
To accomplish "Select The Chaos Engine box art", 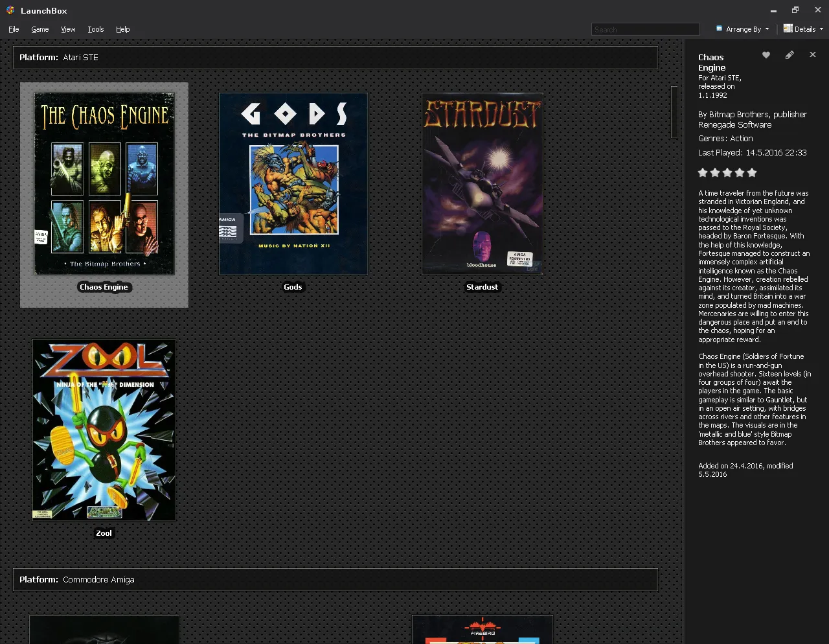I will coord(104,183).
